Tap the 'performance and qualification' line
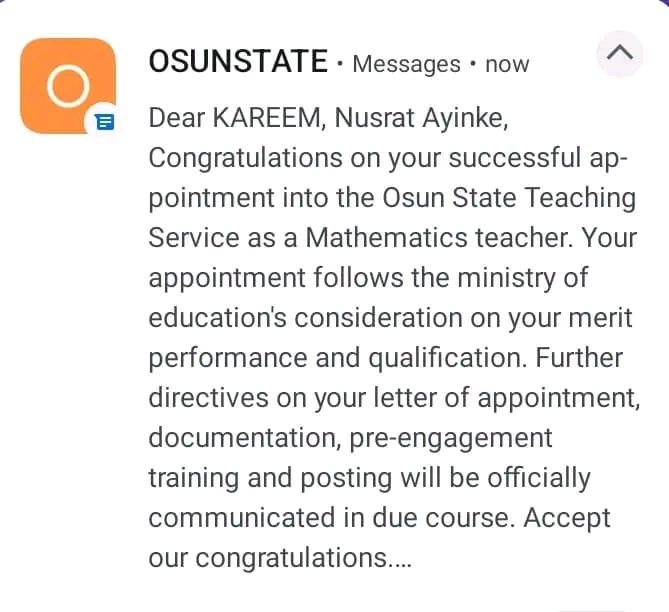The image size is (669, 612). point(334,358)
